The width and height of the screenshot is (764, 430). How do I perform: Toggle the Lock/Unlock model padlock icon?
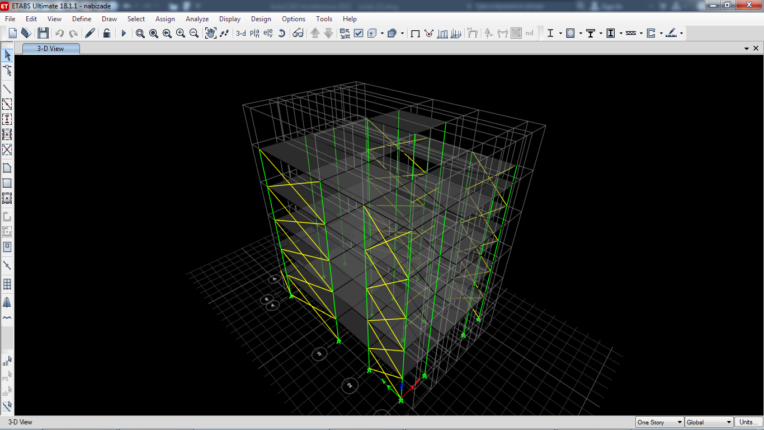[x=107, y=33]
